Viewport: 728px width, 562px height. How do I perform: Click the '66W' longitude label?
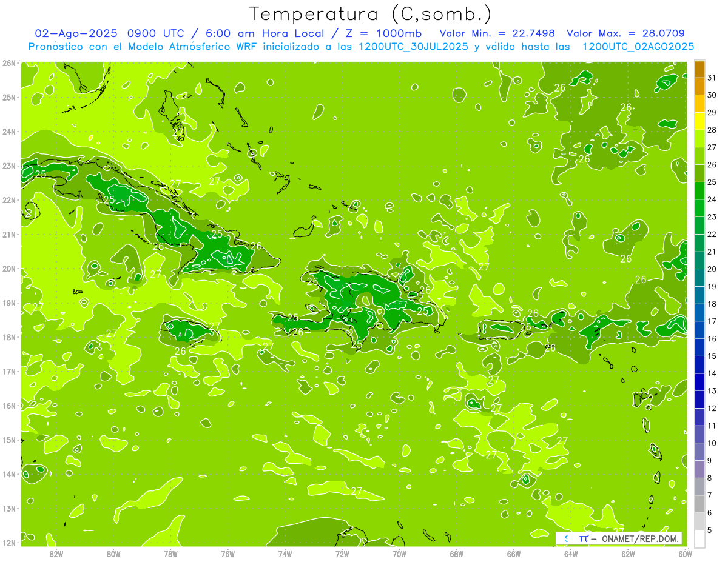[x=514, y=553]
